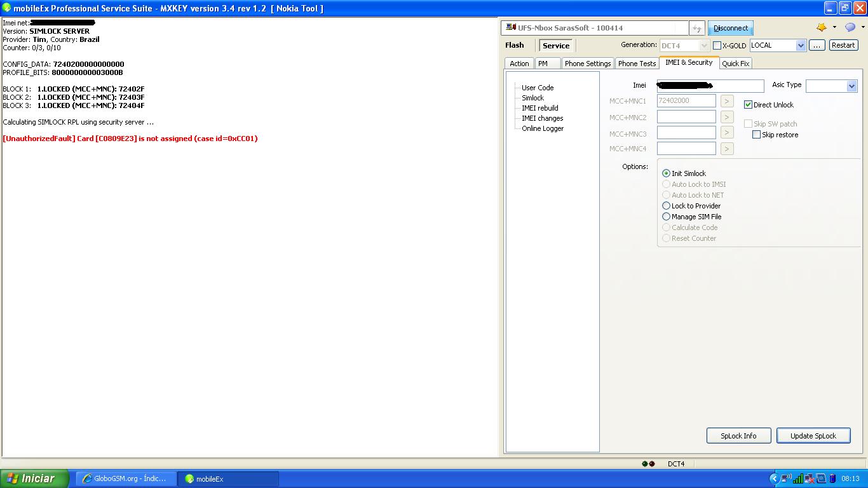Viewport: 868px width, 488px height.
Task: Click the MCC+MNC2 input field
Action: pos(686,117)
